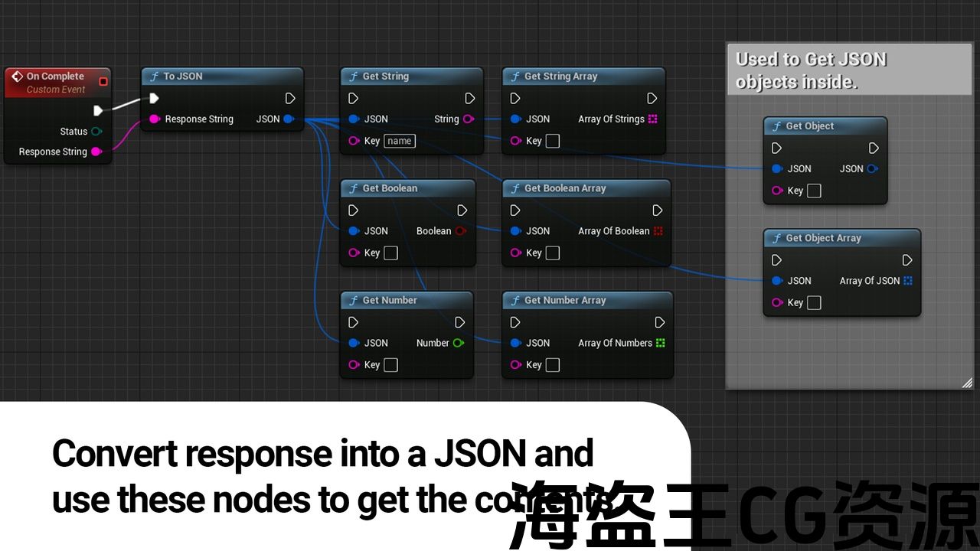Click the exec input pin on Get Object
Image resolution: width=980 pixels, height=551 pixels.
pyautogui.click(x=776, y=148)
